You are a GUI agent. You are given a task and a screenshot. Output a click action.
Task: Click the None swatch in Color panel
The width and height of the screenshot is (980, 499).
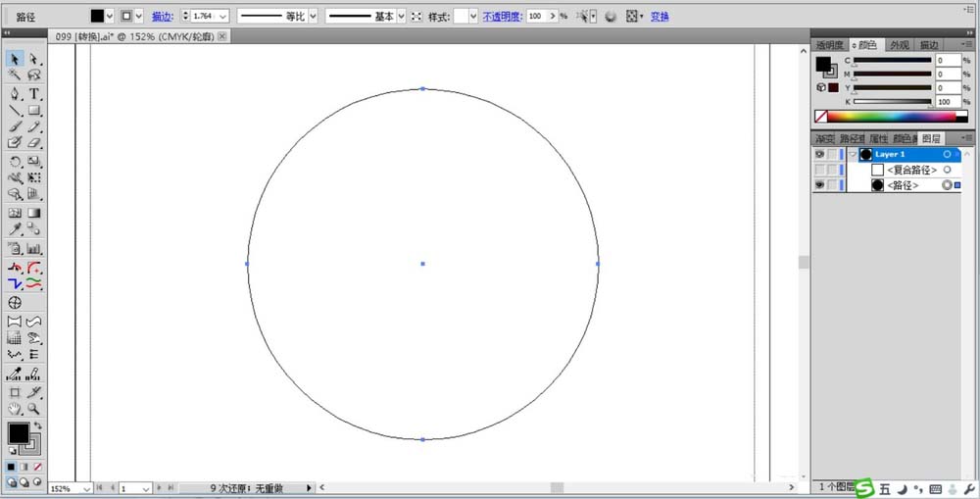[820, 117]
